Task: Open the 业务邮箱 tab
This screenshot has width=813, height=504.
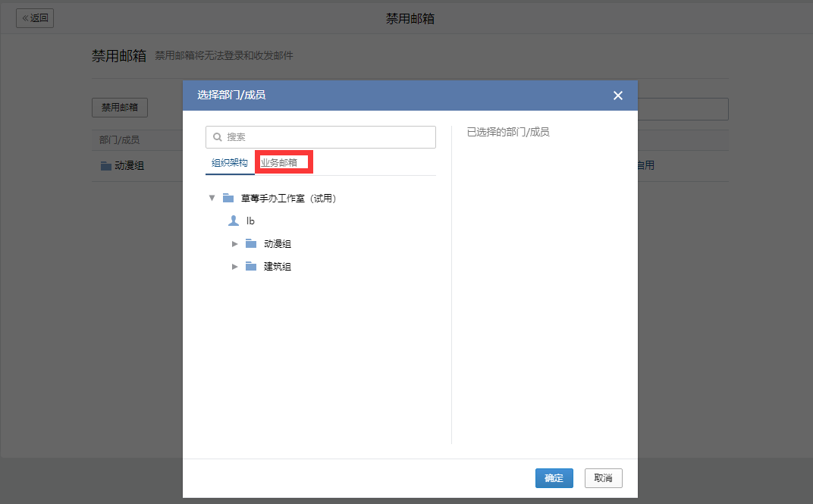Action: (x=279, y=163)
